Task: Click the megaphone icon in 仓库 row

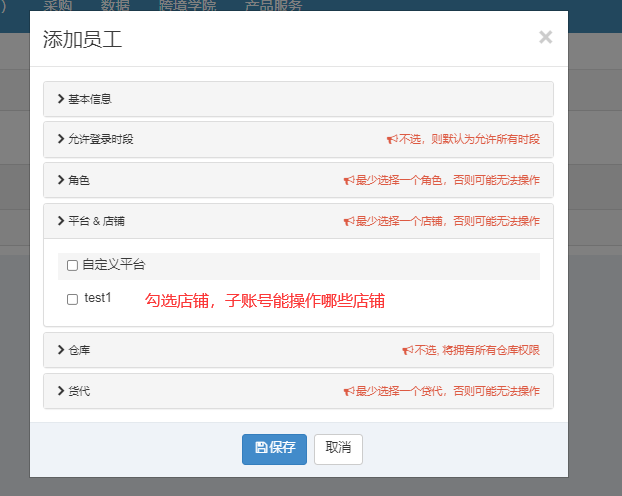Action: tap(407, 351)
